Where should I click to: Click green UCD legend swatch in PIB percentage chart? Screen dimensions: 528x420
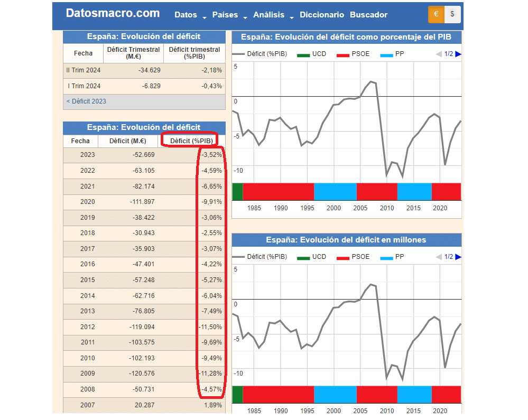(303, 54)
